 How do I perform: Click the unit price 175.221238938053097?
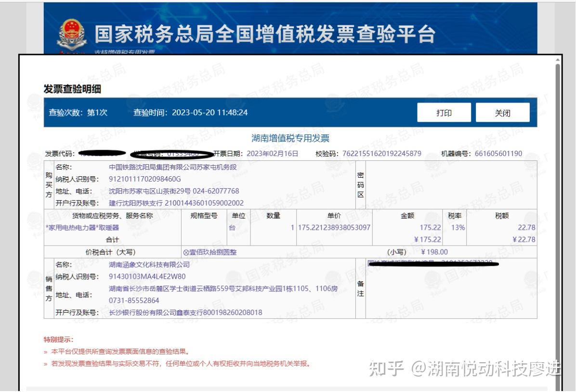(x=334, y=228)
